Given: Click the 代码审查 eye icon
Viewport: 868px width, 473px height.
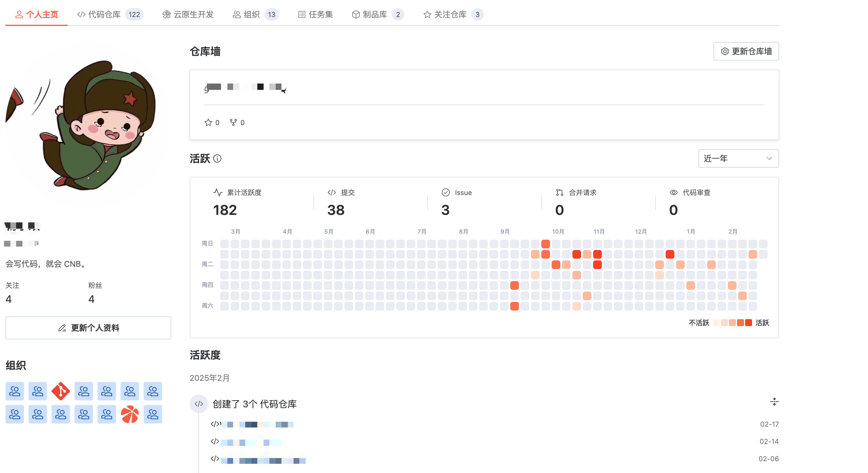Looking at the screenshot, I should tap(673, 192).
